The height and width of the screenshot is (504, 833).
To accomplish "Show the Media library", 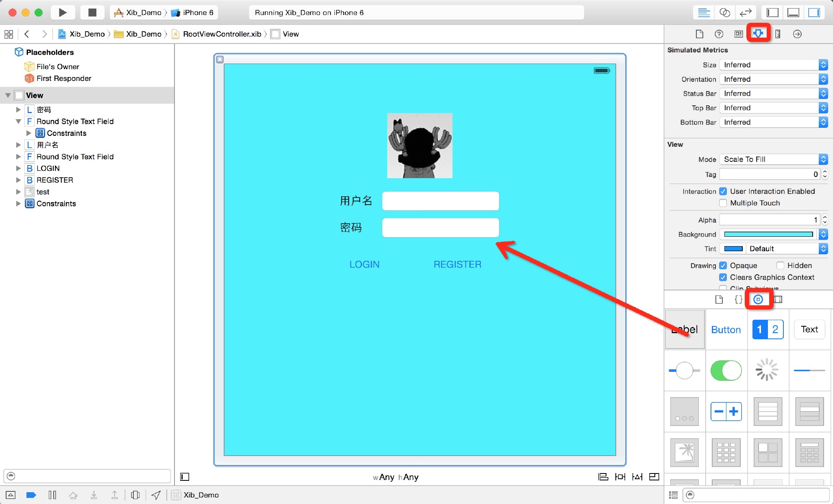I will (x=778, y=299).
